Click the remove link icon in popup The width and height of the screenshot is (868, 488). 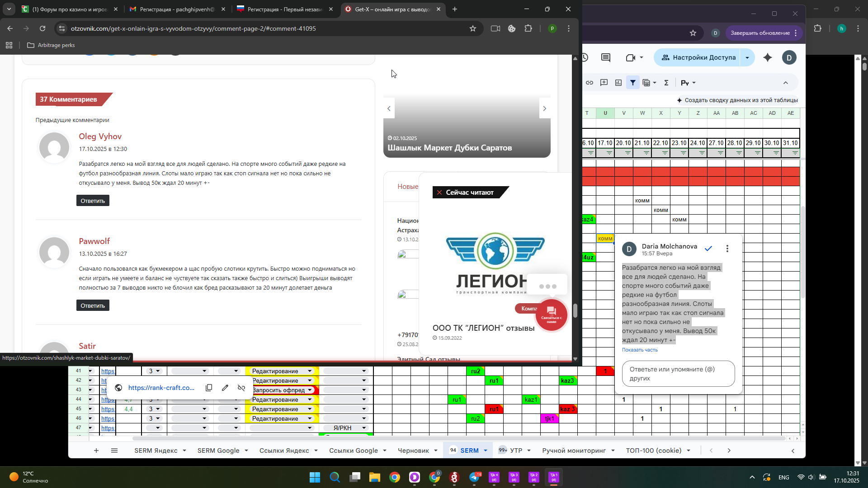(x=241, y=388)
